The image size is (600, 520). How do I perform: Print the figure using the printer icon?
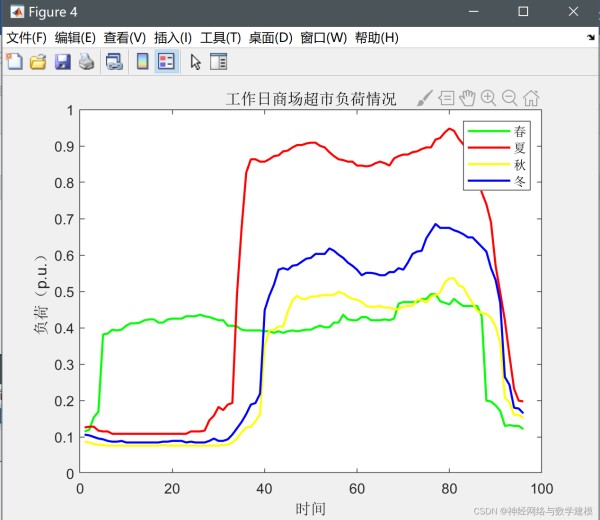[86, 62]
